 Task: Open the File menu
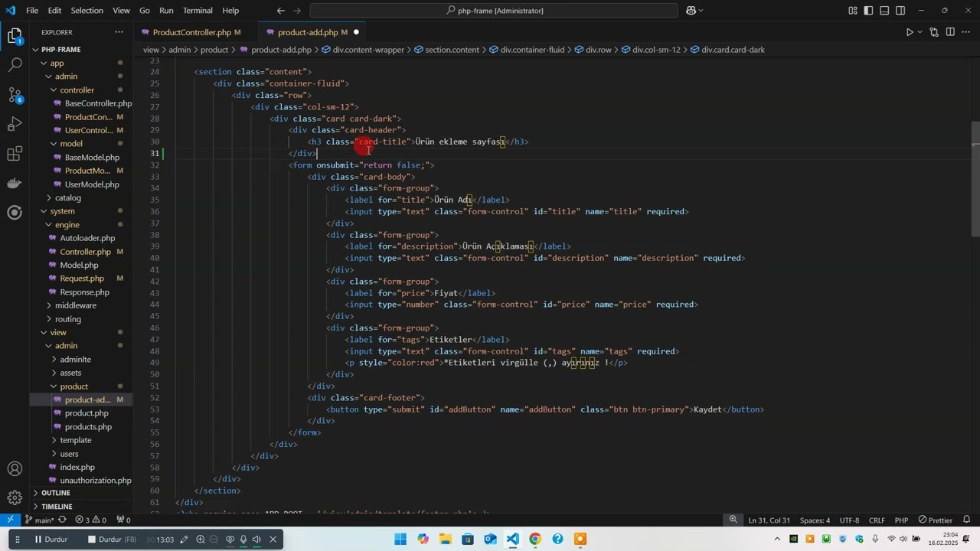point(32,11)
